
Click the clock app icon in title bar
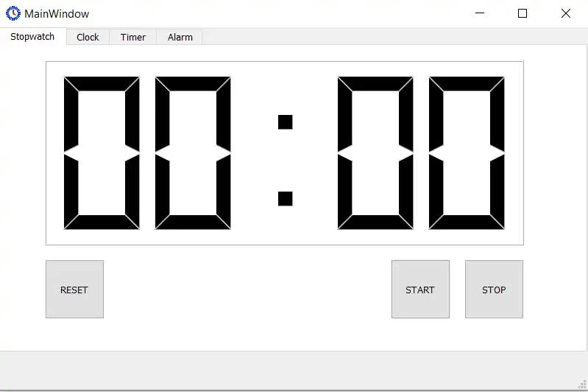tap(13, 13)
